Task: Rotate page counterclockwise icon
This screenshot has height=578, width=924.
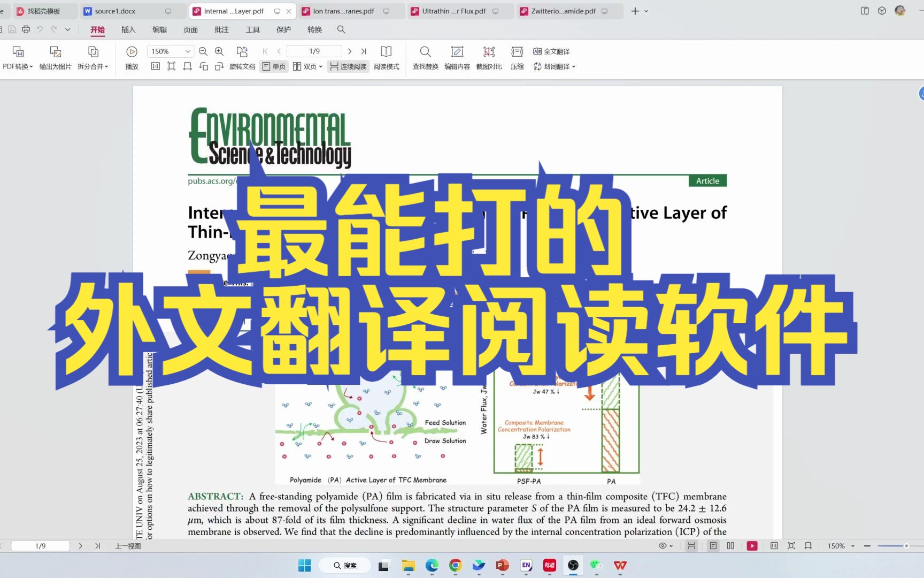Action: 204,66
